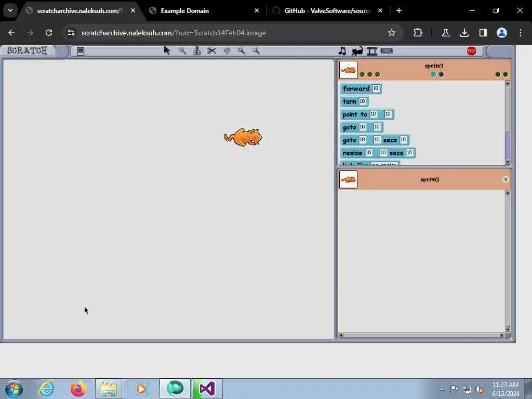Screen dimensions: 532x399
Task: Click the muted volume tray icon
Action: (480, 389)
